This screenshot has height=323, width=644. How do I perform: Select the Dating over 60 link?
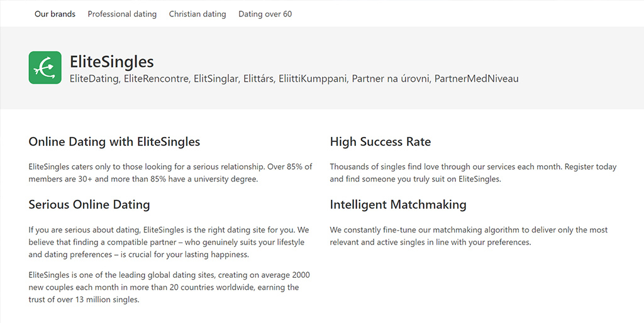[x=265, y=14]
